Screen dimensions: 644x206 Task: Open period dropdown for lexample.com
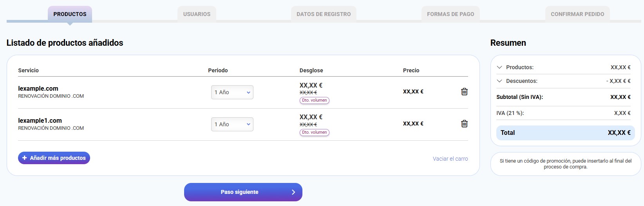232,92
